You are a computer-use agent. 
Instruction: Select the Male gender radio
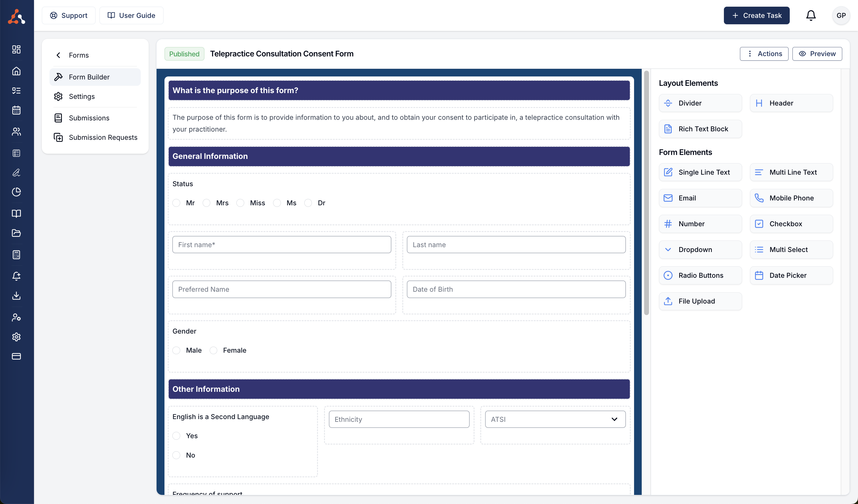176,351
